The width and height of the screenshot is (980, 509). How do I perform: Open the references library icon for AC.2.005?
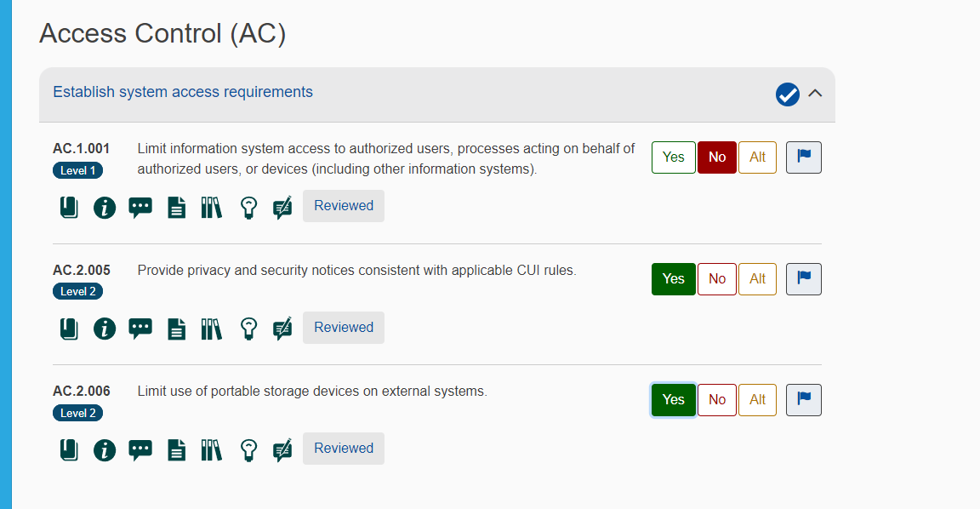pyautogui.click(x=212, y=329)
